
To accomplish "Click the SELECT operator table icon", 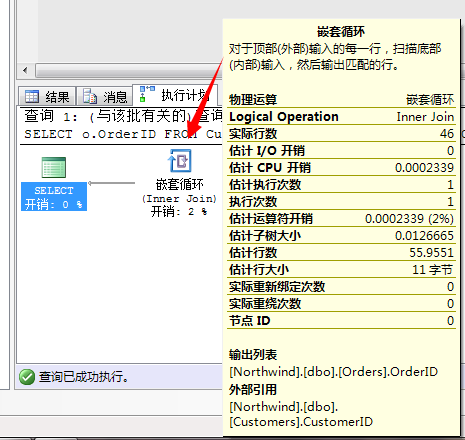I will point(54,167).
